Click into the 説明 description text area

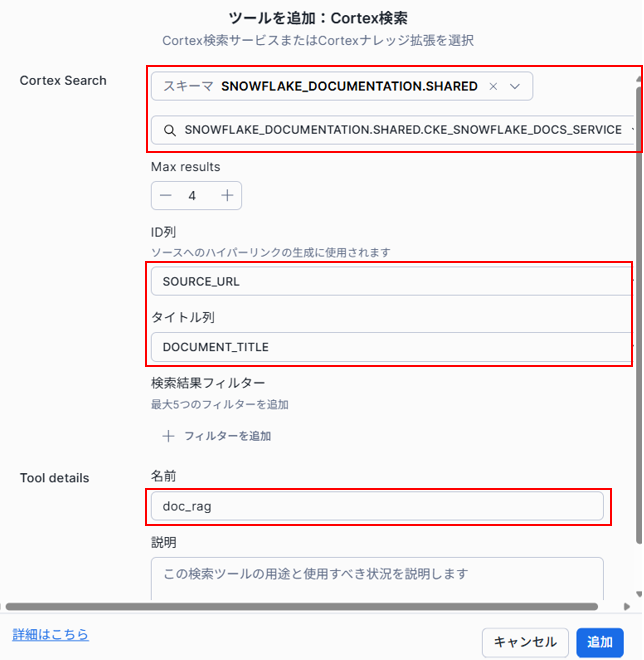(x=377, y=578)
